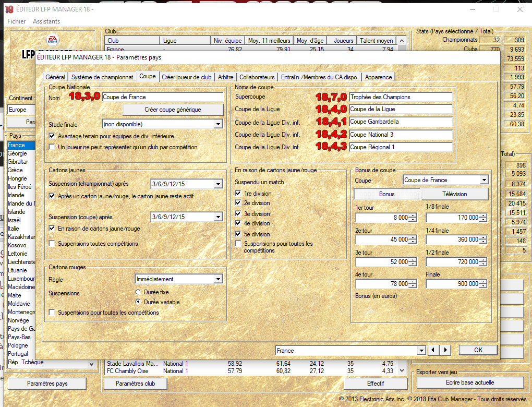The width and height of the screenshot is (532, 407).
Task: Click the Ecrire base actuelle button
Action: (x=470, y=382)
